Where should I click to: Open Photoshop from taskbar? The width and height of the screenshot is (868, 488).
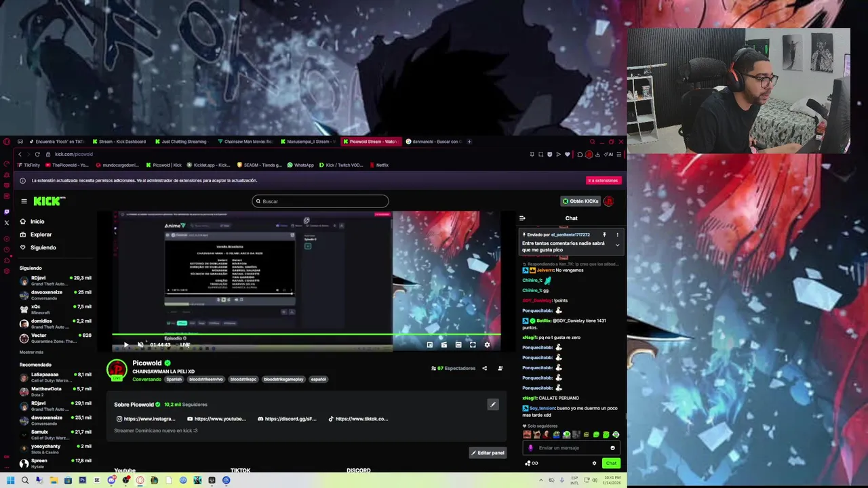[x=83, y=481]
